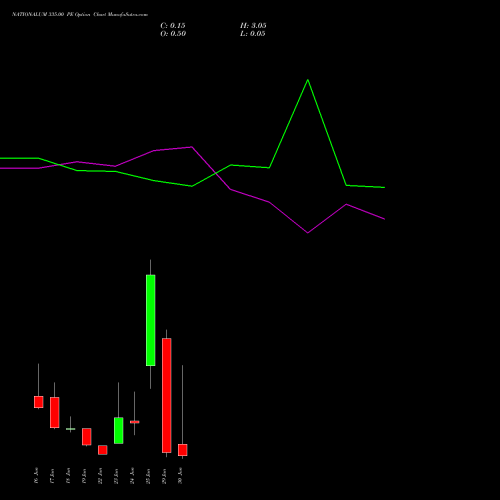
Task: Click the date axis label starting with 30
Action: point(180,476)
